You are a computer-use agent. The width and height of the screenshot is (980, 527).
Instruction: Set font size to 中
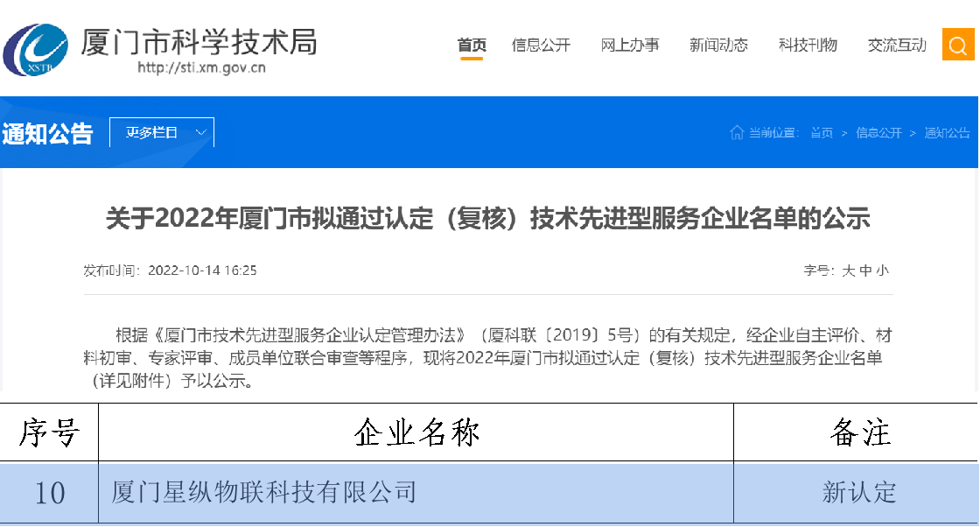tap(865, 271)
